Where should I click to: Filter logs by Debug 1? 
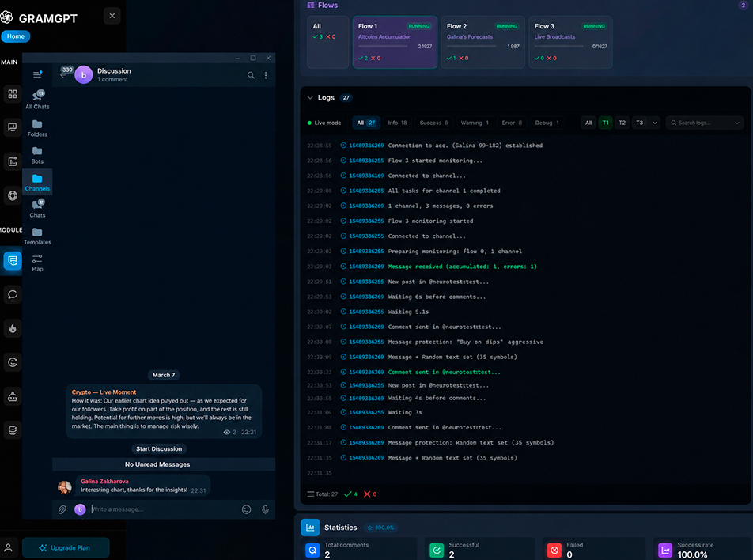point(547,123)
